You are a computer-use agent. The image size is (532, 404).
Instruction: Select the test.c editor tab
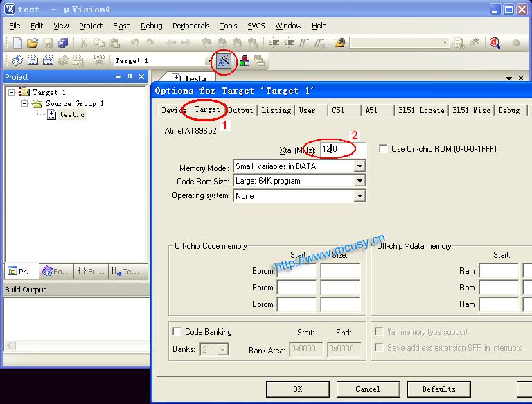(x=190, y=78)
